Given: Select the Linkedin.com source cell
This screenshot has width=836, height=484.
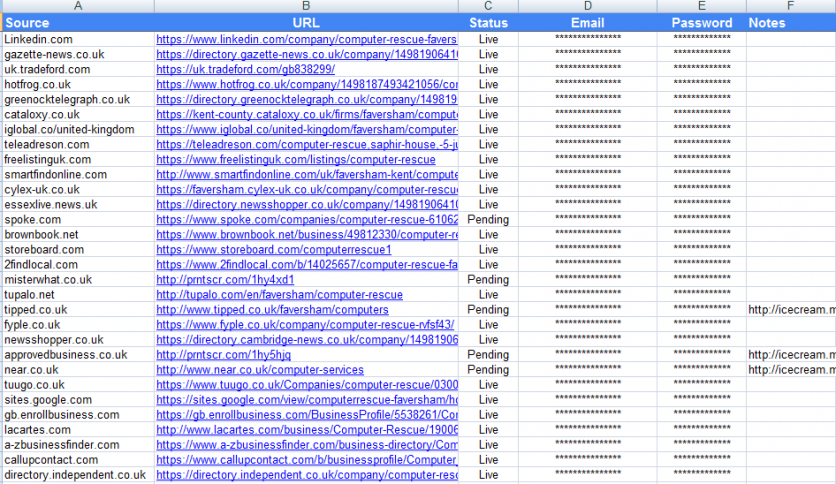Looking at the screenshot, I should click(x=78, y=39).
